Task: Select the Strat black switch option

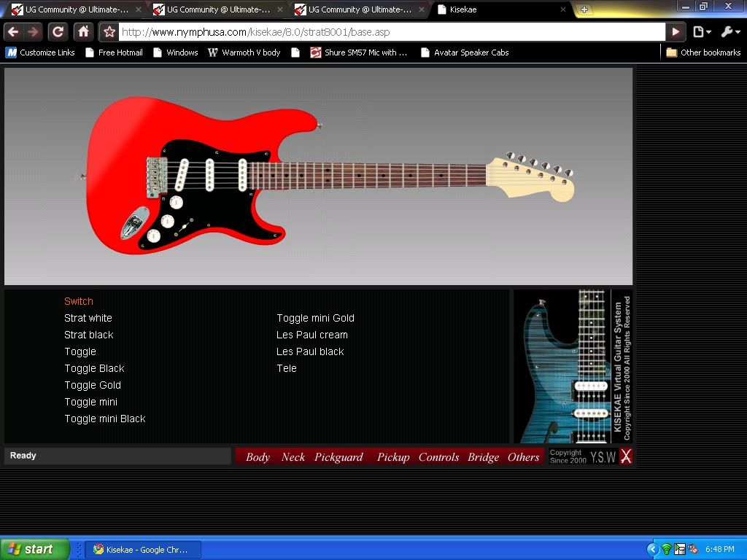Action: click(x=88, y=335)
